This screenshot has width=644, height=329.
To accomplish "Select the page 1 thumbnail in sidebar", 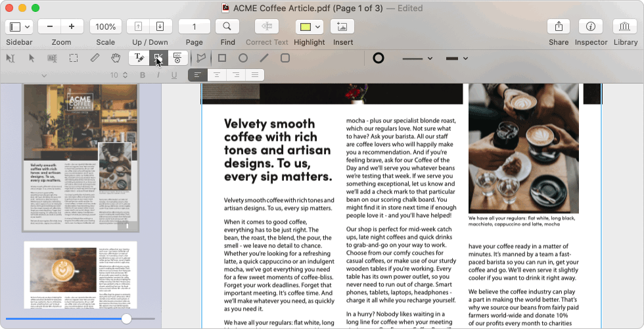I will [80, 157].
